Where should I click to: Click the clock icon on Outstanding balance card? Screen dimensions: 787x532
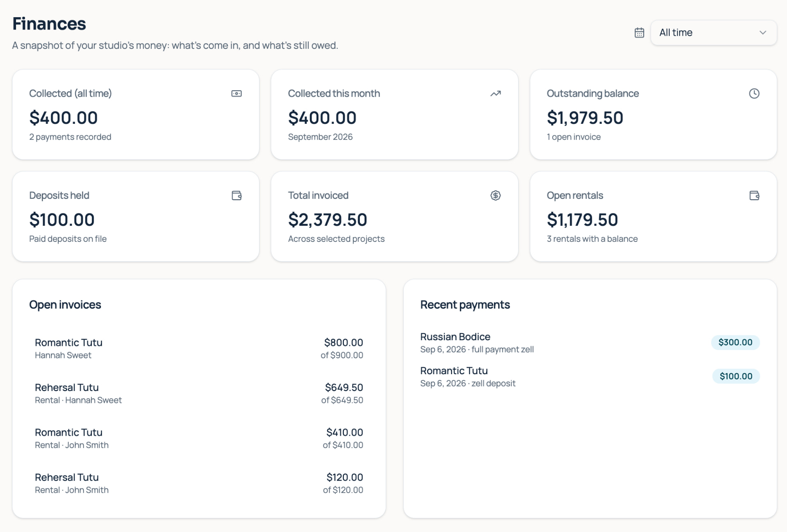click(x=754, y=93)
